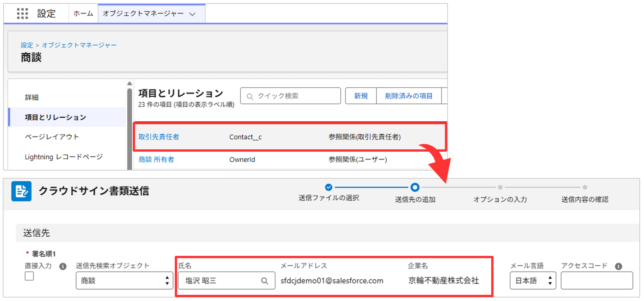Viewport: 644px width, 301px height.
Task: Click the 削除済みの項目 button
Action: click(x=409, y=96)
